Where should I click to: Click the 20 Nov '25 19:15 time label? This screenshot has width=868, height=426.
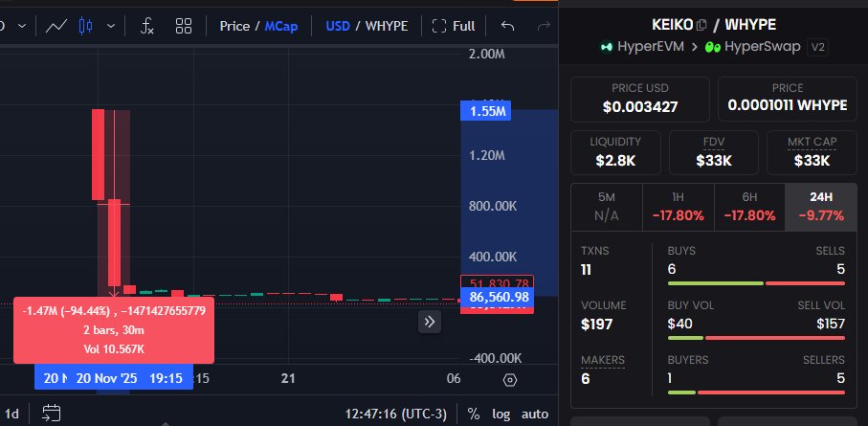tap(129, 378)
